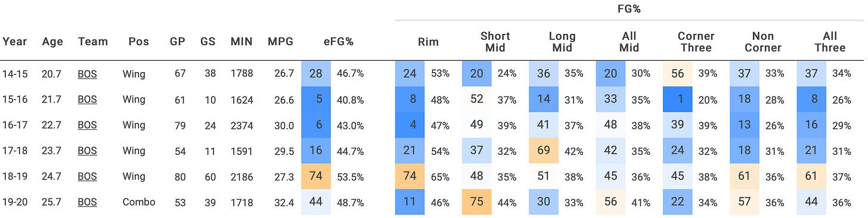
Task: Click the Short Mid column header
Action: [x=495, y=42]
